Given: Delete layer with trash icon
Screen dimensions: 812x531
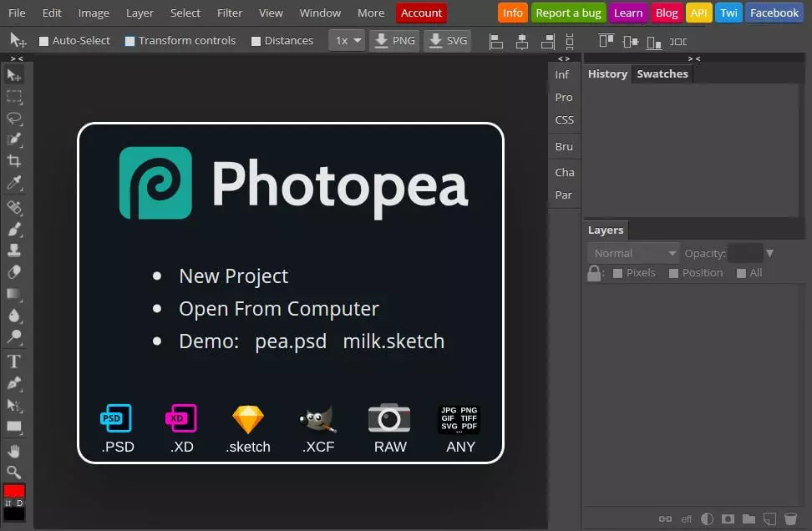Looking at the screenshot, I should pos(791,518).
